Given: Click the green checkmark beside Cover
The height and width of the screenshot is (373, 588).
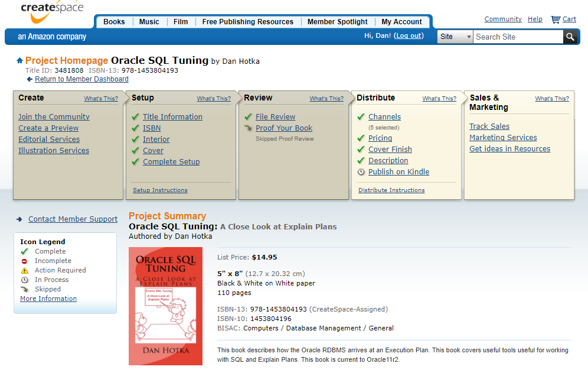Looking at the screenshot, I should [135, 151].
